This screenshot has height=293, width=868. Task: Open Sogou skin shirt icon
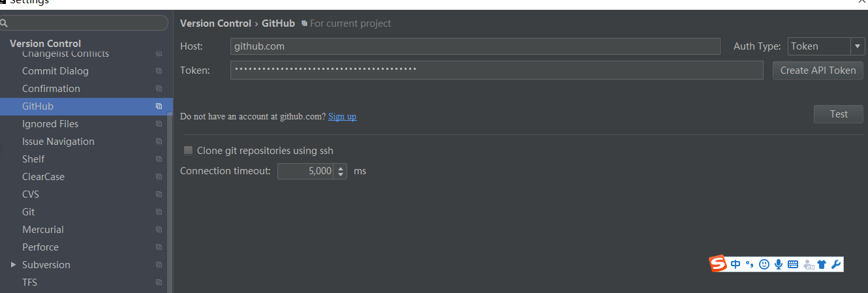pyautogui.click(x=822, y=264)
